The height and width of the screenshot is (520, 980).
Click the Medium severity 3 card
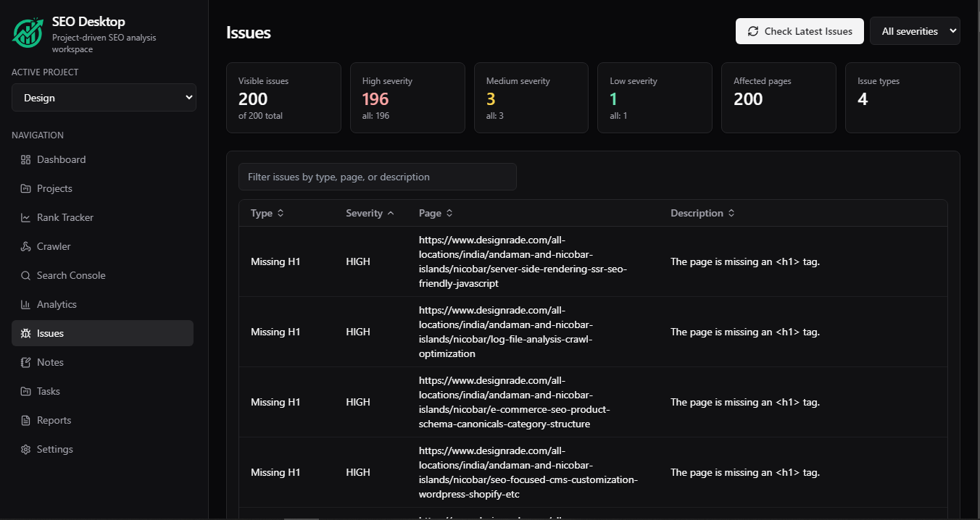tap(531, 98)
